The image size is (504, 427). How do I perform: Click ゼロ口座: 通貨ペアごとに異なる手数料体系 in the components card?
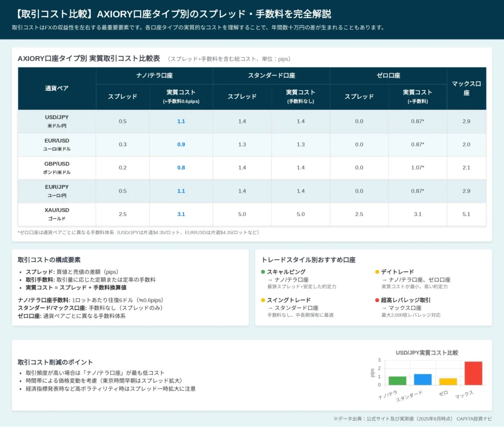[x=72, y=316]
